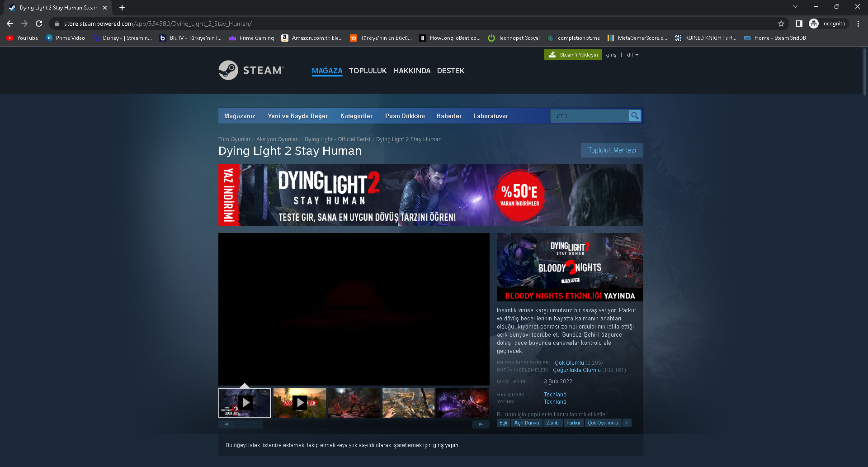Open the Chrome three-dot menu
Viewport: 868px width, 467px height.
(x=858, y=24)
